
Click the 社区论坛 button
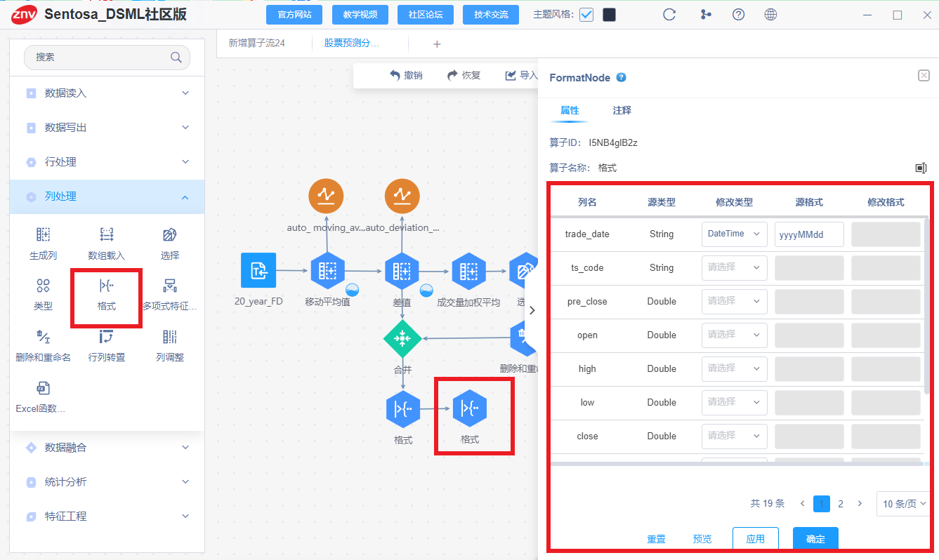tap(426, 15)
